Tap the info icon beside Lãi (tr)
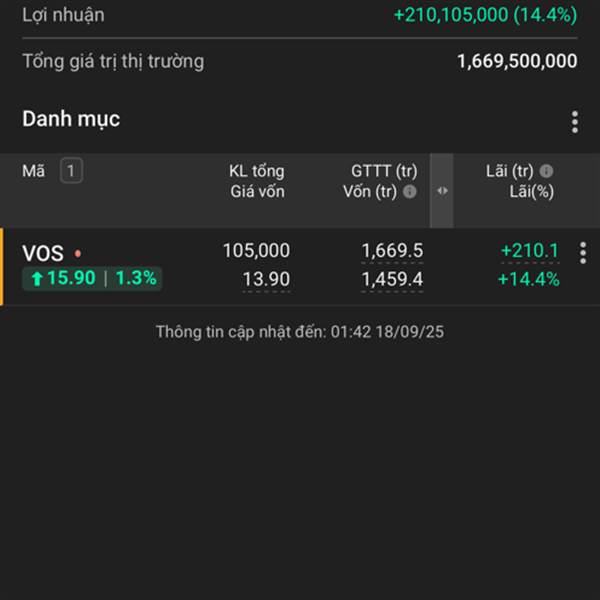Image resolution: width=600 pixels, height=600 pixels. (547, 171)
